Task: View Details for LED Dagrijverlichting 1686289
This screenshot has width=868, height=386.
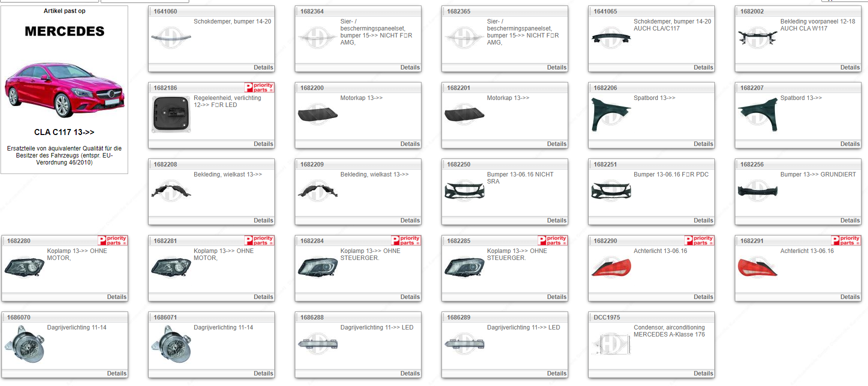Action: [x=556, y=373]
